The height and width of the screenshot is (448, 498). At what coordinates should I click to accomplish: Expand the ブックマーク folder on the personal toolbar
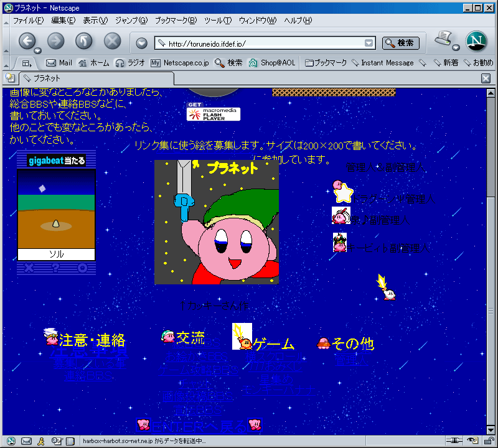point(326,63)
